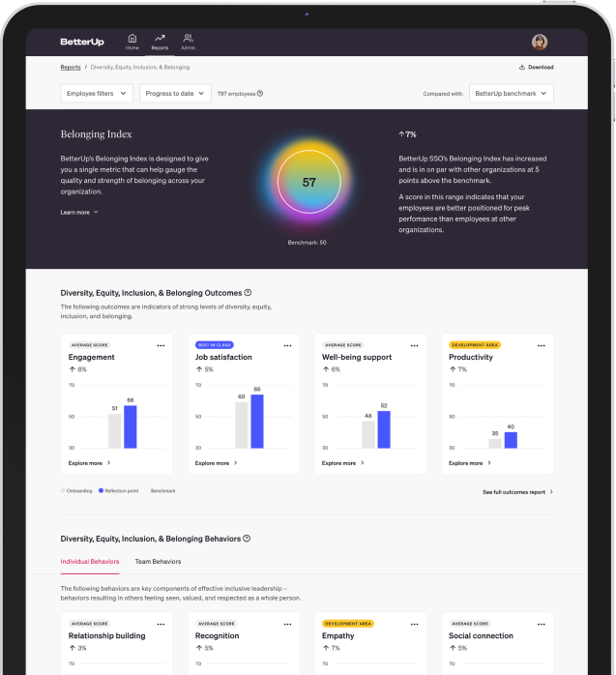Open Well-being support card options menu
Viewport: 616px width, 675px height.
pyautogui.click(x=414, y=345)
